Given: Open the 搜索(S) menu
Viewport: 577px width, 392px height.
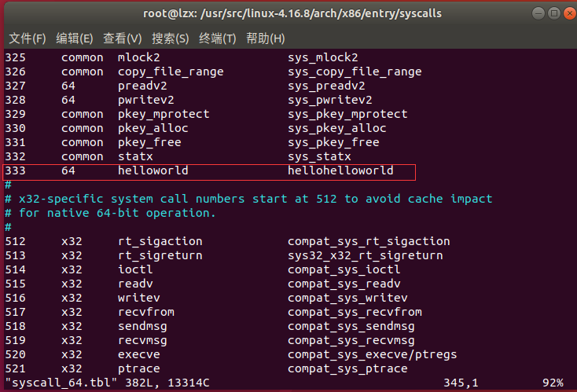Looking at the screenshot, I should pos(171,38).
